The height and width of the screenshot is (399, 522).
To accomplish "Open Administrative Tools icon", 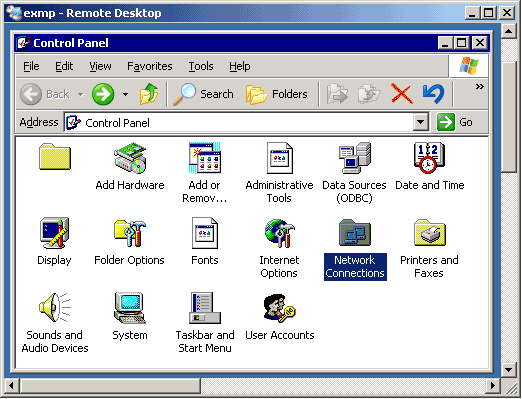I will (x=279, y=158).
